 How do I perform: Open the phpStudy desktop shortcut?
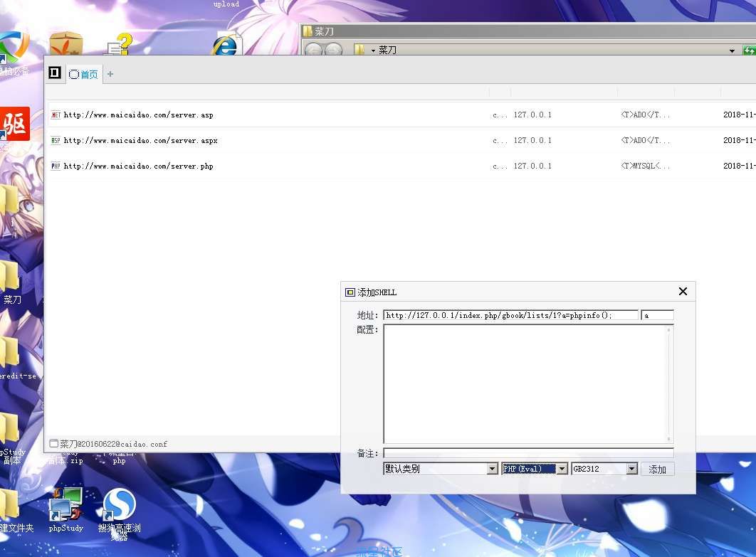[66, 510]
